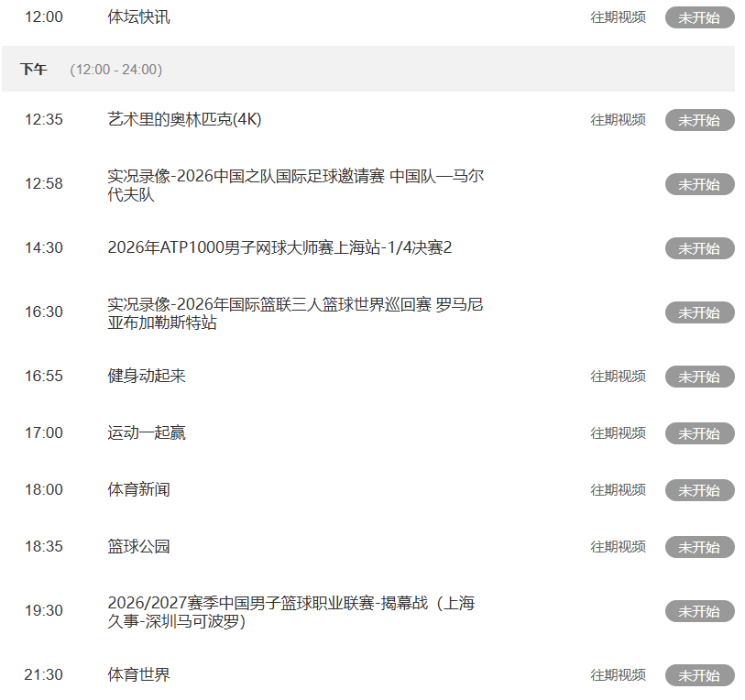Click 未开始 button for 体育世界
The width and height of the screenshot is (745, 700).
point(699,675)
